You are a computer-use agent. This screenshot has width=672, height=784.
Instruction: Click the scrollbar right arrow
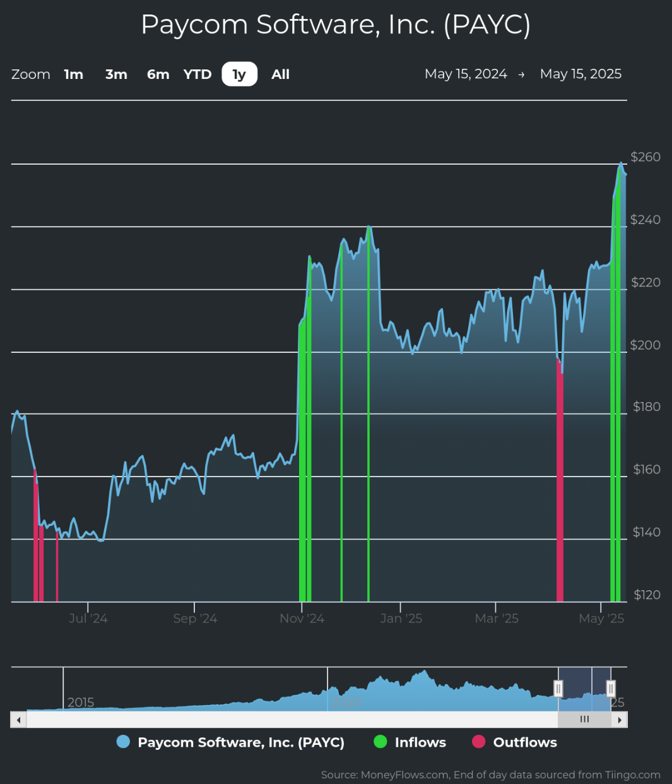tap(620, 720)
